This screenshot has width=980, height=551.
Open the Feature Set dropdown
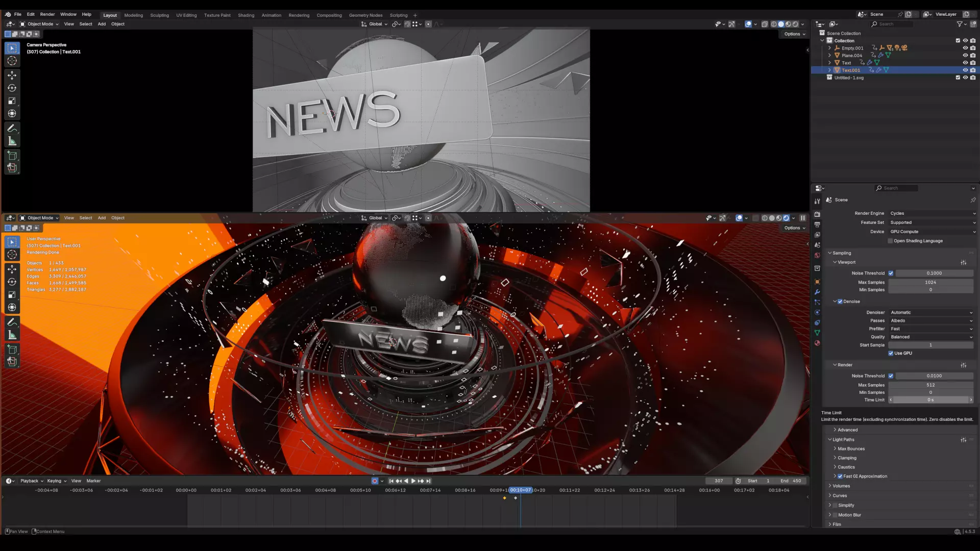point(932,222)
